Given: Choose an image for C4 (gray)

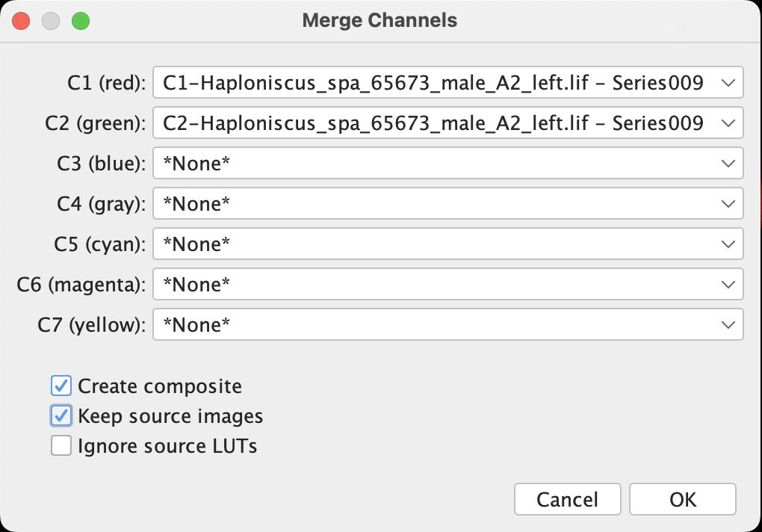Looking at the screenshot, I should [x=447, y=203].
